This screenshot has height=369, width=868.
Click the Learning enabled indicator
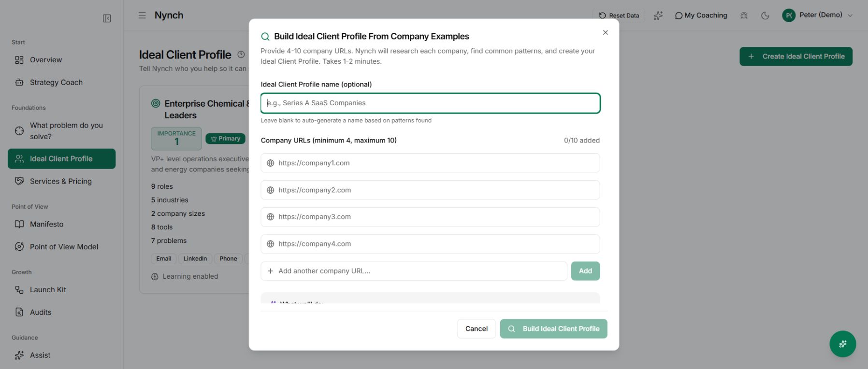[185, 276]
